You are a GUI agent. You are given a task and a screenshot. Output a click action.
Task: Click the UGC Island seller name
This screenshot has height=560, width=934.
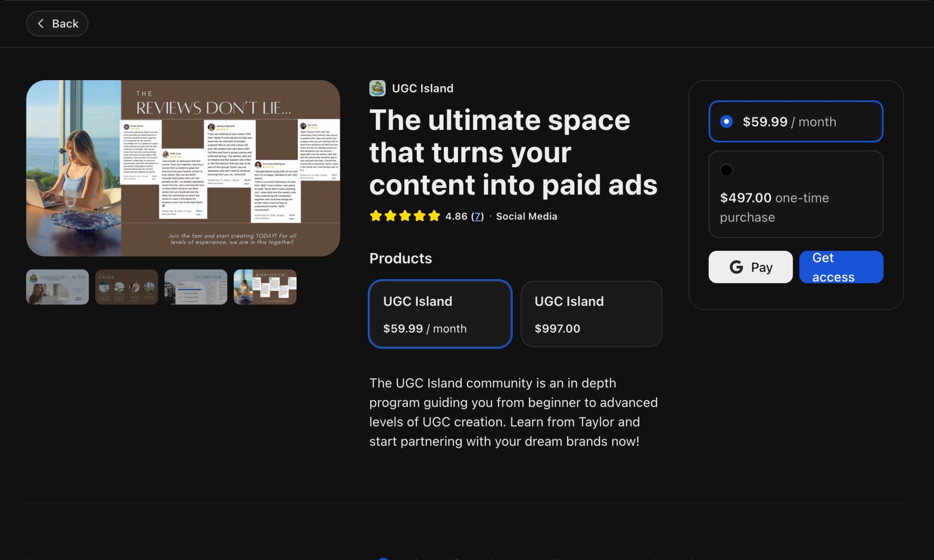tap(422, 88)
